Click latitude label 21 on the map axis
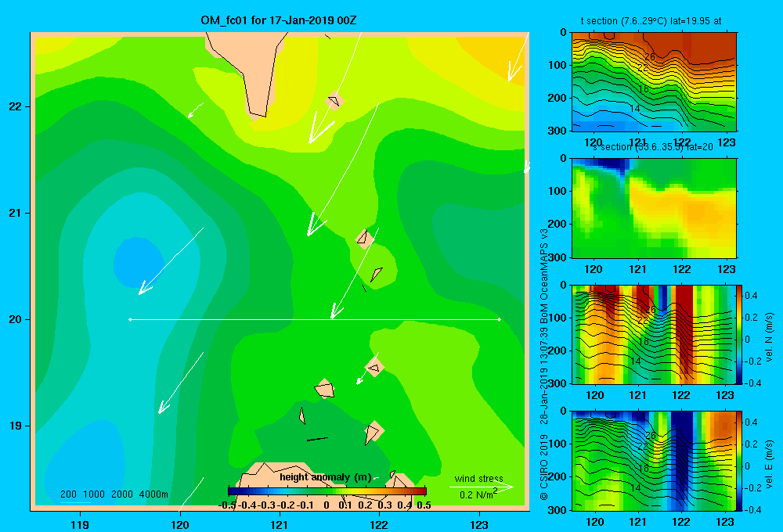The height and width of the screenshot is (532, 783). point(16,213)
